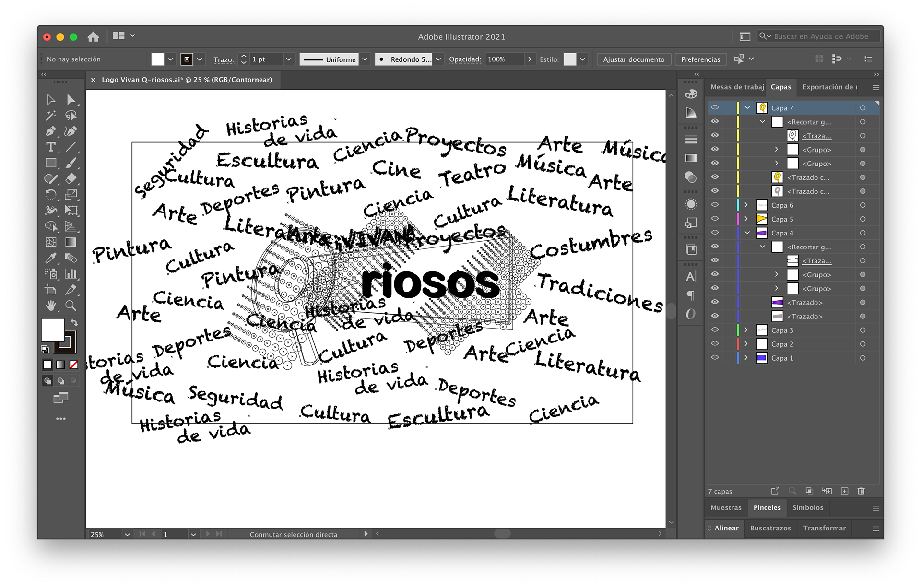Click the Preferencias button
Image resolution: width=921 pixels, height=588 pixels.
[700, 59]
